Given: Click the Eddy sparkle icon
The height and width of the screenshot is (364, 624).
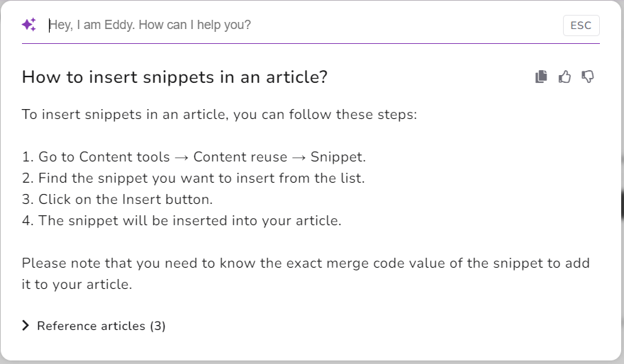Looking at the screenshot, I should (29, 25).
